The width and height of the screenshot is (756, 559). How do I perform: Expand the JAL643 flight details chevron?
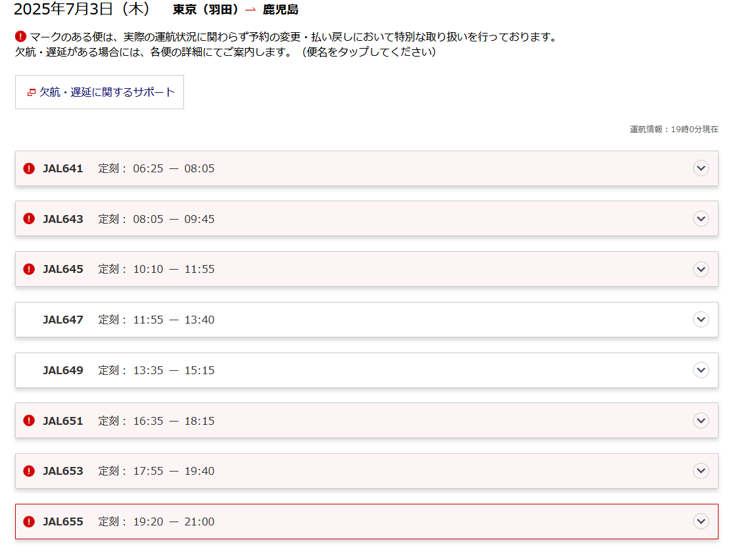701,218
